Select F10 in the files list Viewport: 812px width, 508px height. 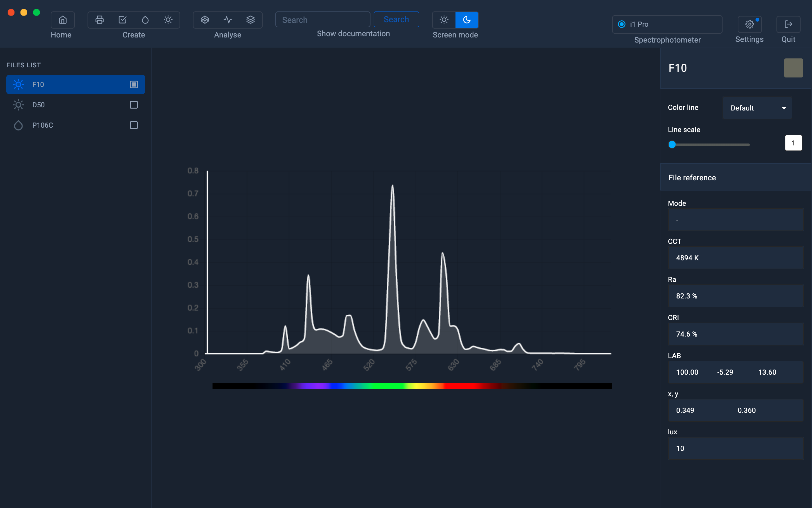pyautogui.click(x=75, y=84)
